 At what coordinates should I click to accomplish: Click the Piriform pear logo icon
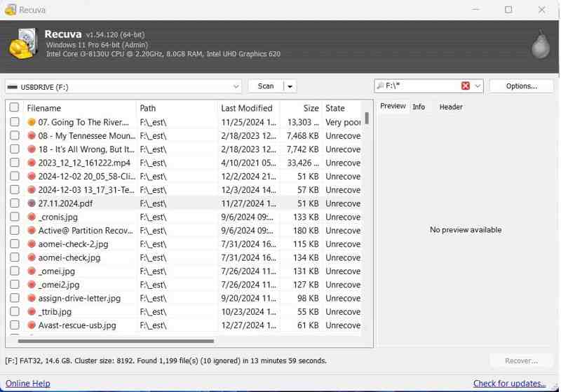(541, 44)
